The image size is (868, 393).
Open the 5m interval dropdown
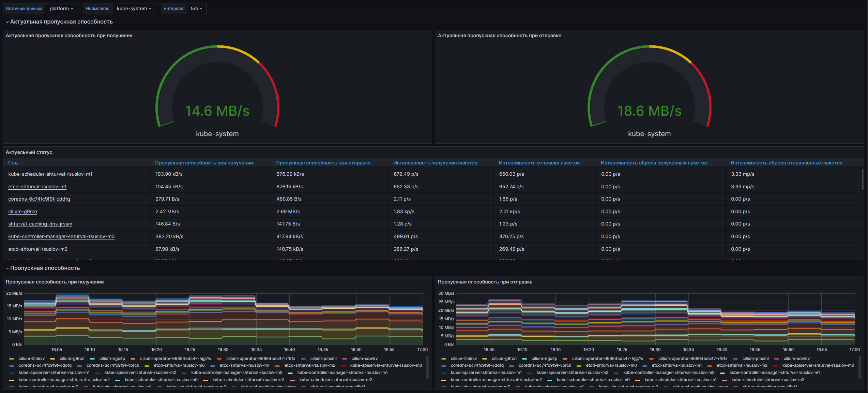click(197, 9)
